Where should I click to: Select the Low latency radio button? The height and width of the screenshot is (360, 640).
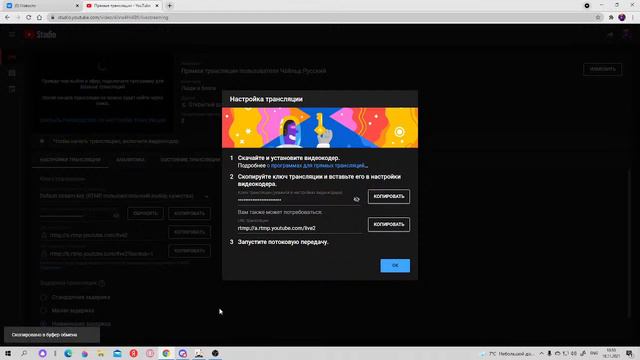pos(44,311)
